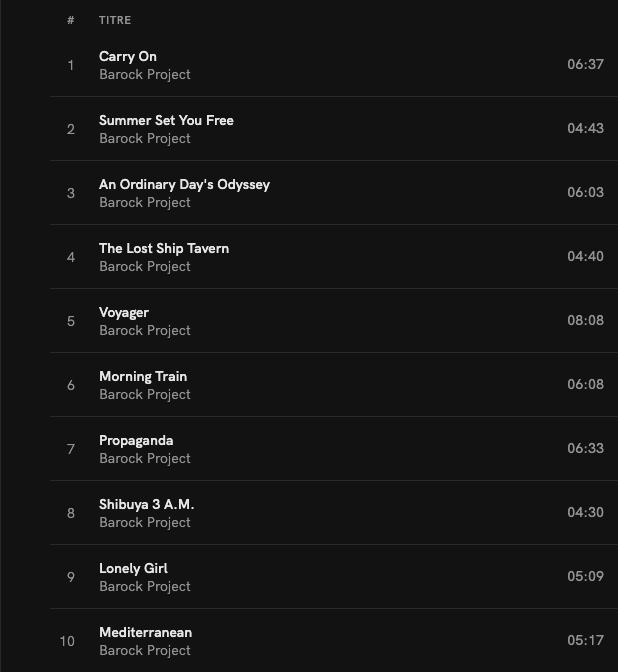Click Barock Project artist link below Voyager
The width and height of the screenshot is (618, 672).
click(145, 331)
